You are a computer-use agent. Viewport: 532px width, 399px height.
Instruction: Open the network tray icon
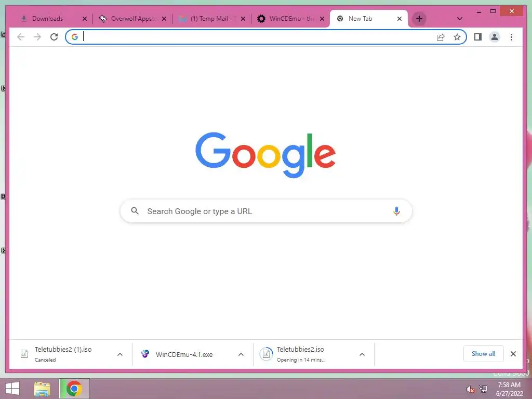click(x=483, y=389)
